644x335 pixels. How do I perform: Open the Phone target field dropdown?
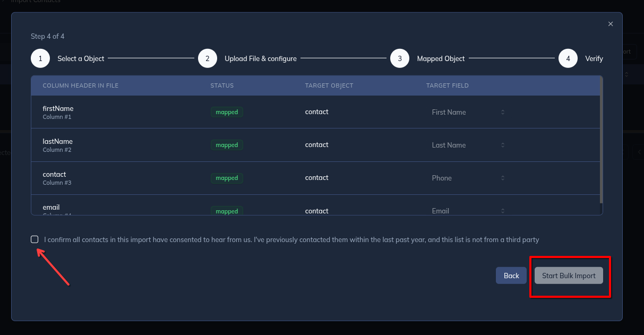[x=469, y=178]
